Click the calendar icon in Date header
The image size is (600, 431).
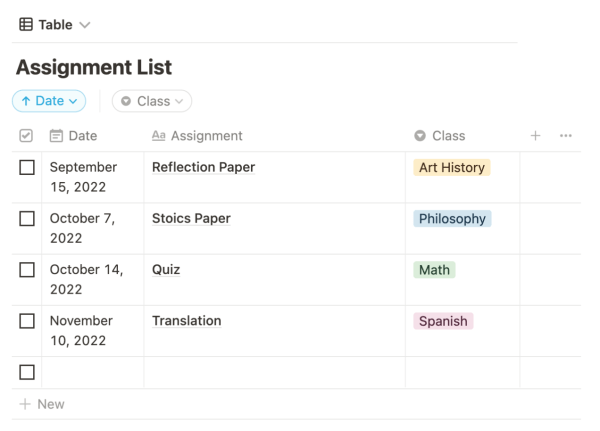(56, 136)
